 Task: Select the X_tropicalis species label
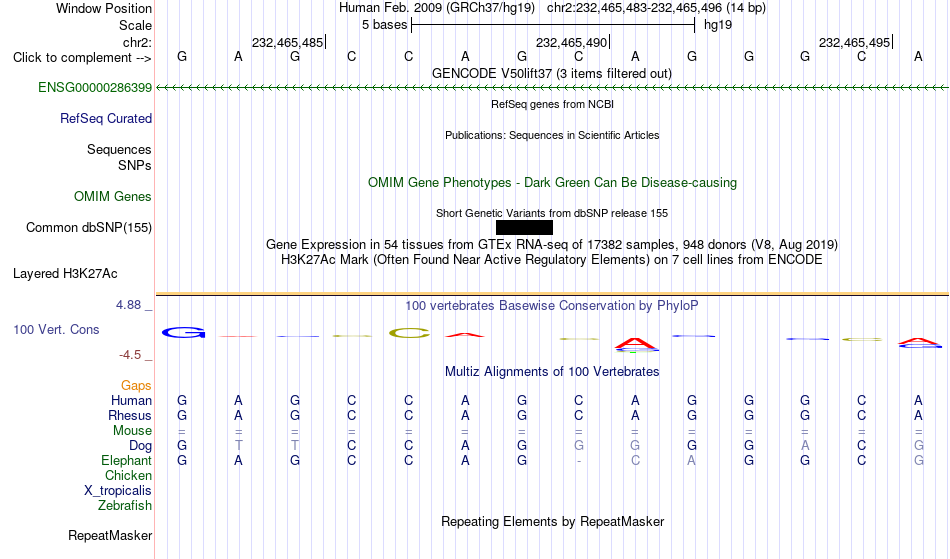(x=118, y=491)
